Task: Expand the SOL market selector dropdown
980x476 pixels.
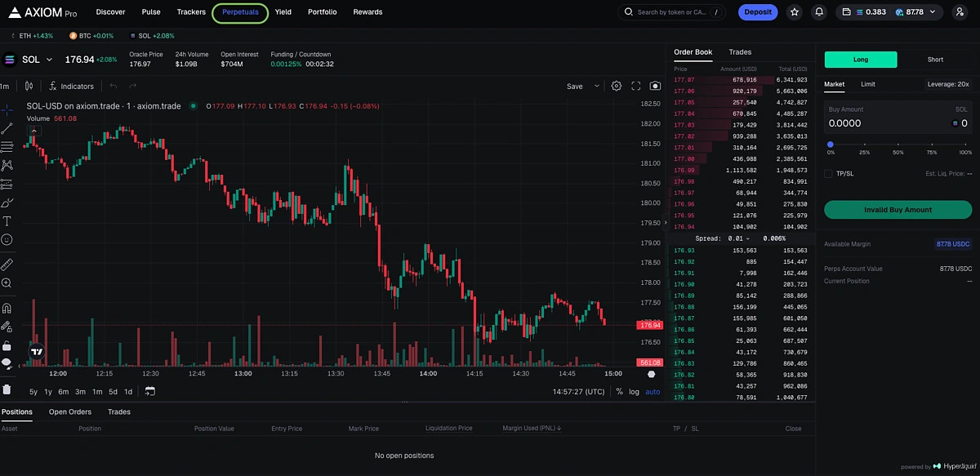Action: click(x=49, y=60)
